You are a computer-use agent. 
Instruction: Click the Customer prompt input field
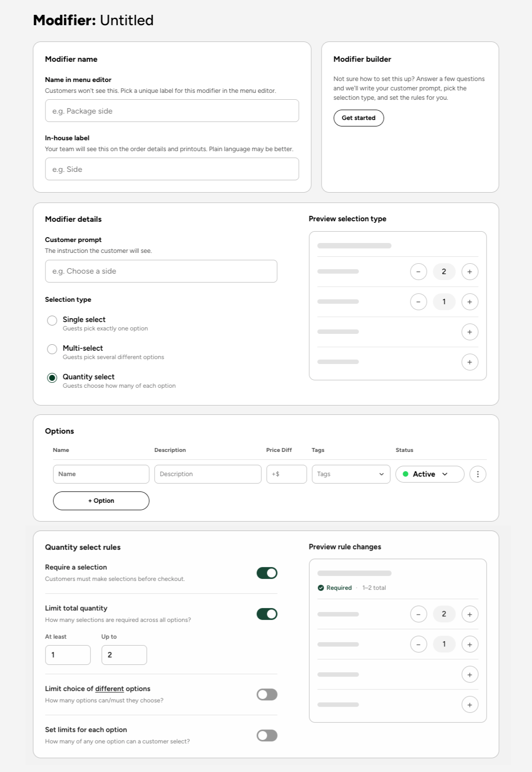[x=161, y=271]
